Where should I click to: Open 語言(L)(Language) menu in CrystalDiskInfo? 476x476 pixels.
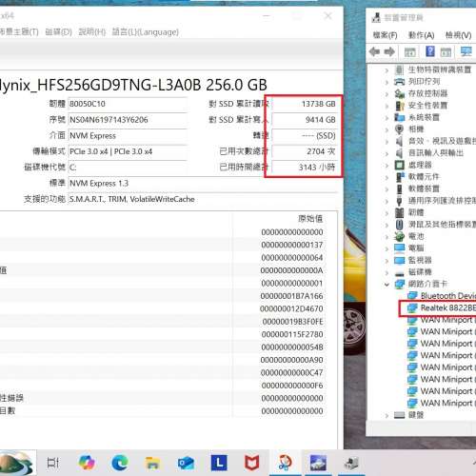point(146,32)
